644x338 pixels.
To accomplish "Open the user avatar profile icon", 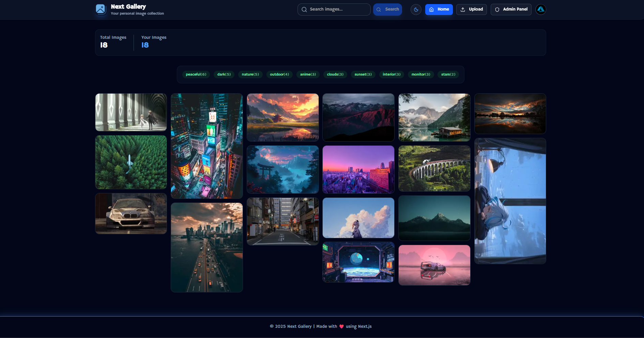I will [540, 10].
